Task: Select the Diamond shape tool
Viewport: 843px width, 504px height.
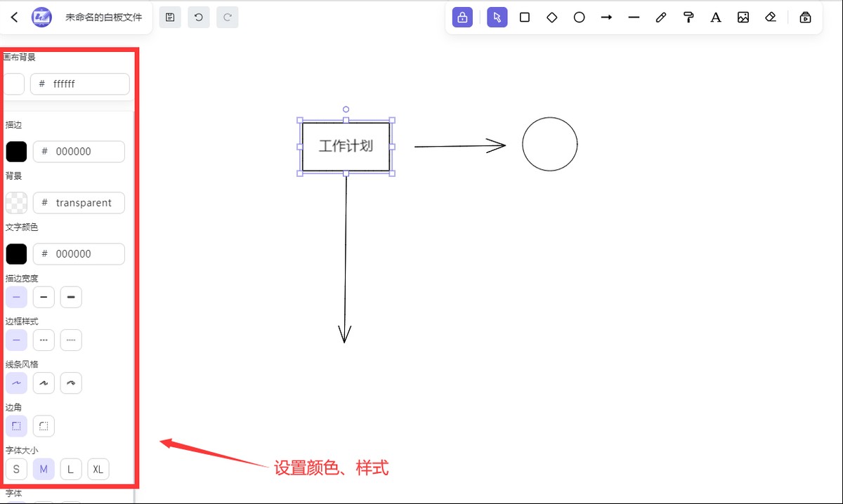Action: [551, 17]
